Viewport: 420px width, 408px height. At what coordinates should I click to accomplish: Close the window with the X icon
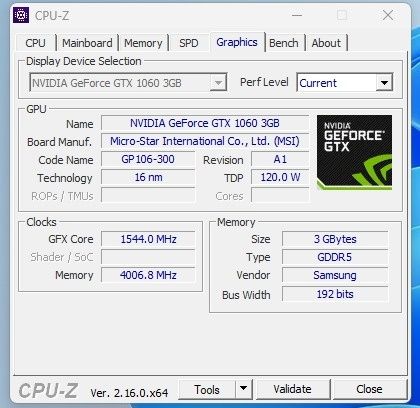click(x=388, y=15)
